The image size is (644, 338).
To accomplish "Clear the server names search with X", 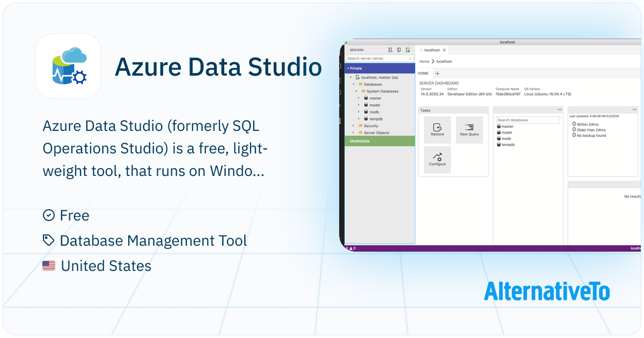I will 411,58.
